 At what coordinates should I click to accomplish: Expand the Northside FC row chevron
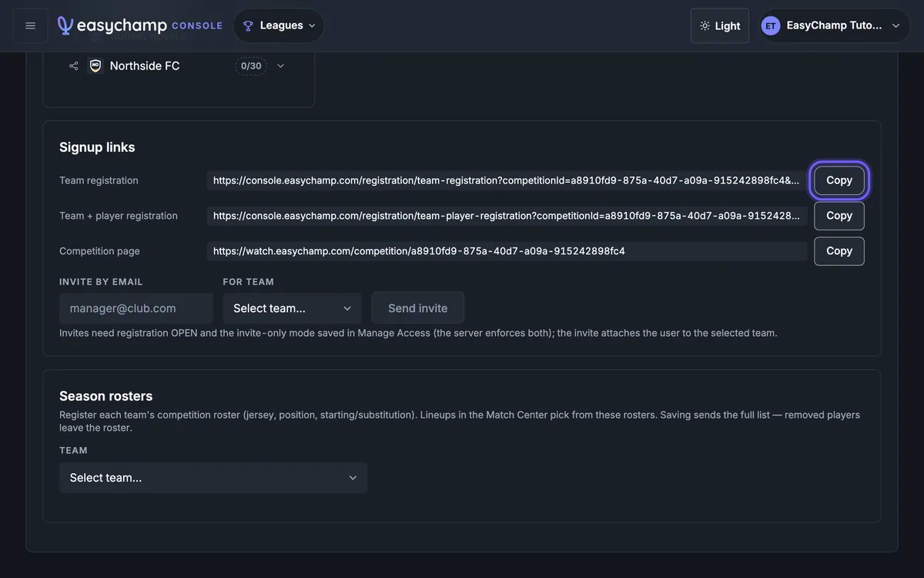click(x=280, y=66)
